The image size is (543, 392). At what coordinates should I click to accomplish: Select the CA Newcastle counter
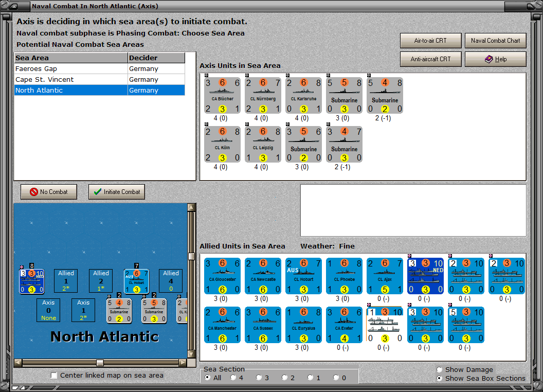pyautogui.click(x=263, y=276)
